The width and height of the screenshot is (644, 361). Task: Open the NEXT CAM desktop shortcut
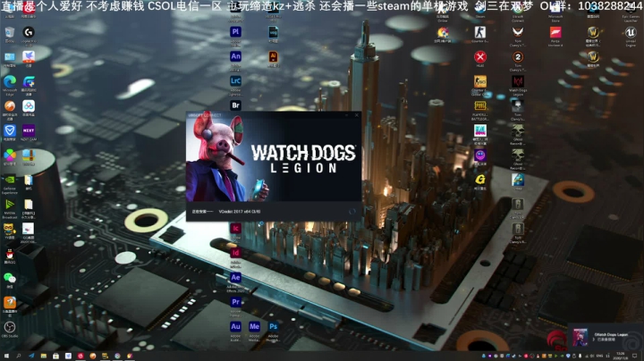[x=29, y=130]
